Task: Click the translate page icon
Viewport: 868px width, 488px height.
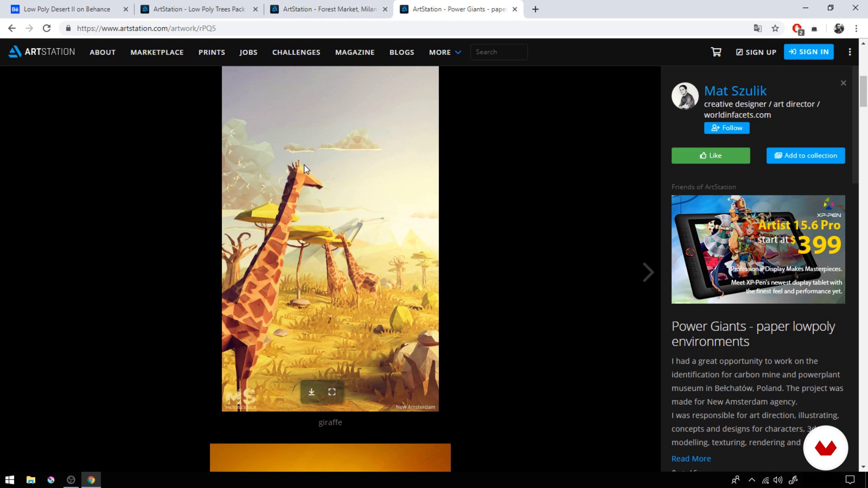Action: click(x=758, y=28)
